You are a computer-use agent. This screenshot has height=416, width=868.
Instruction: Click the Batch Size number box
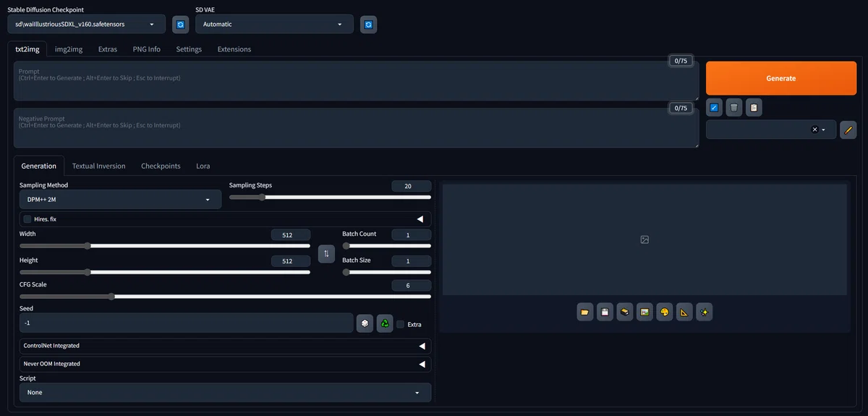[x=412, y=260]
